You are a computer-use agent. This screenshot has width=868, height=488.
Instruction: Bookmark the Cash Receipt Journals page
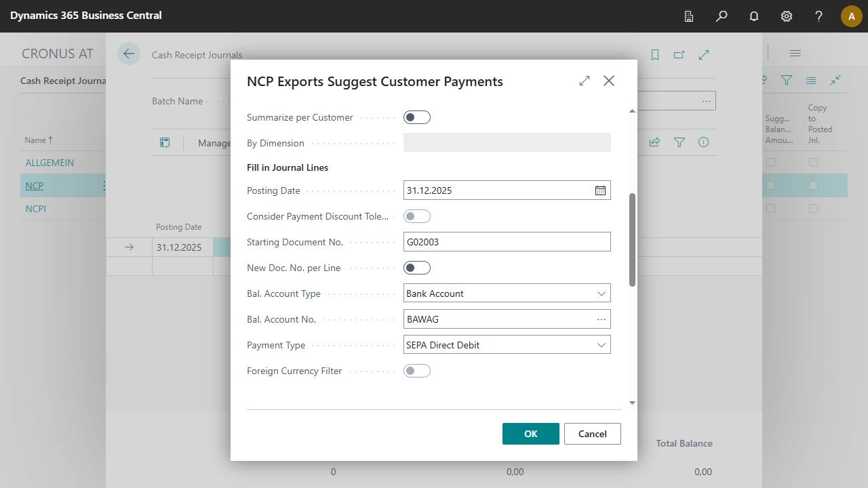(x=655, y=55)
